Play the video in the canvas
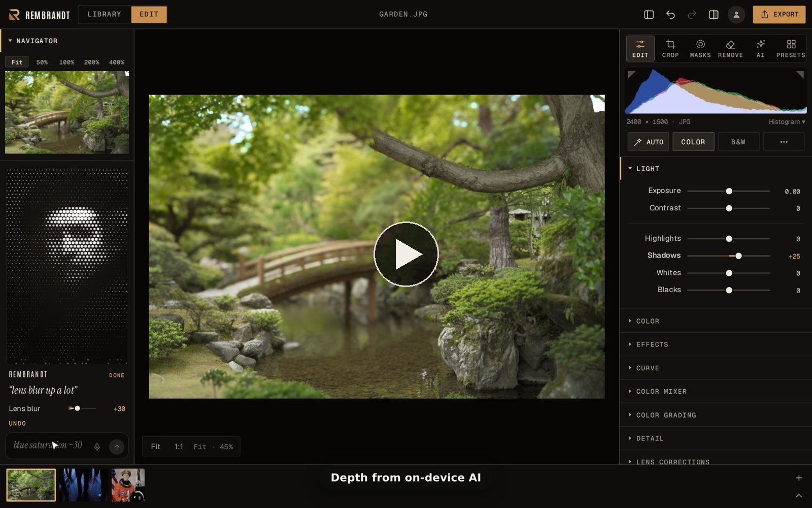The image size is (812, 508). pos(406,254)
